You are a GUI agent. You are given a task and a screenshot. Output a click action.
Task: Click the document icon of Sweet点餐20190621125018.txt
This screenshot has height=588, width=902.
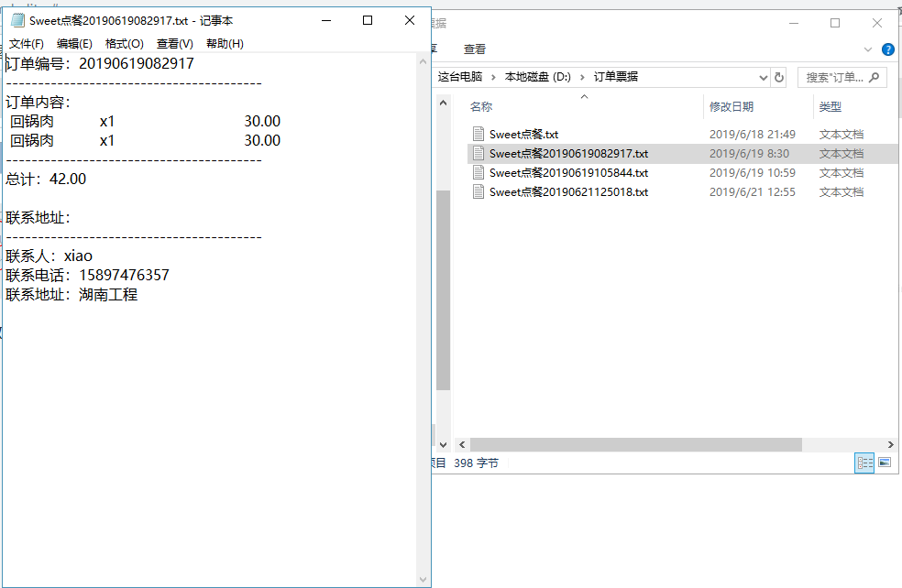pyautogui.click(x=478, y=192)
